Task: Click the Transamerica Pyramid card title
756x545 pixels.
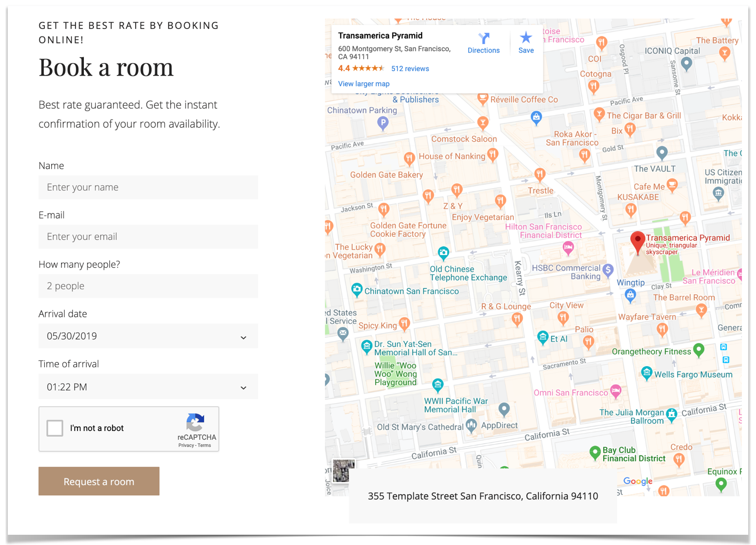Action: click(x=380, y=36)
